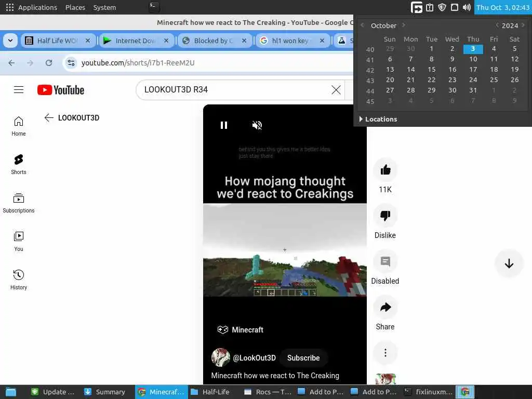Open the YouTube hamburger guide menu
The width and height of the screenshot is (532, 399).
coord(19,89)
